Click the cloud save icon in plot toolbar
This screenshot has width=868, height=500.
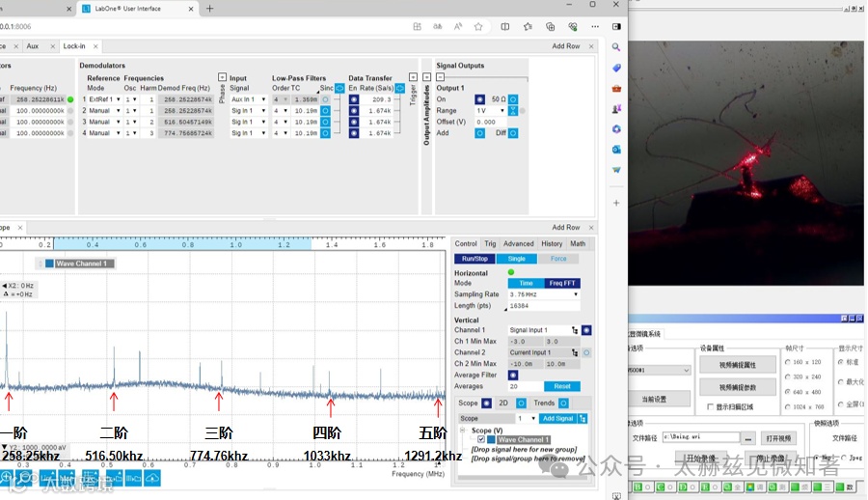tap(152, 478)
